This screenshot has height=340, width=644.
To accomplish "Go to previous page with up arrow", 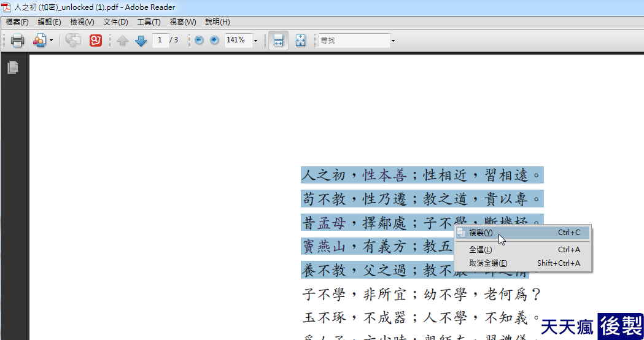I will 122,41.
